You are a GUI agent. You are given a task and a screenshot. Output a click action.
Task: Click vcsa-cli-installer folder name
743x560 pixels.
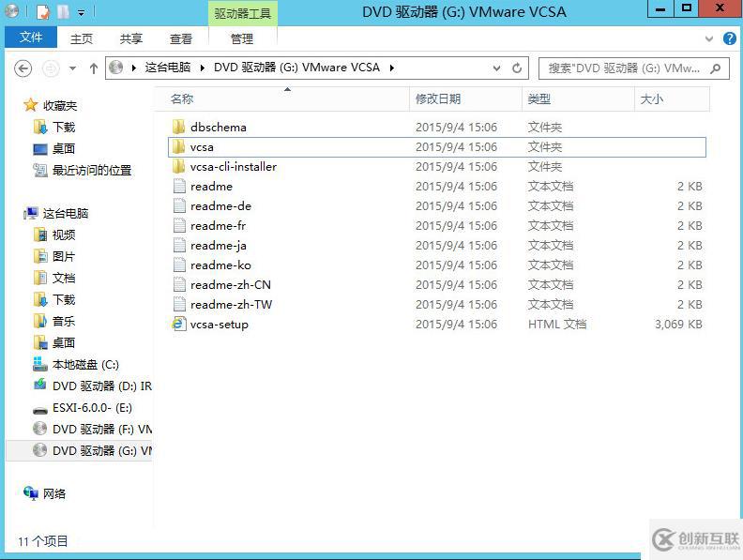[234, 166]
